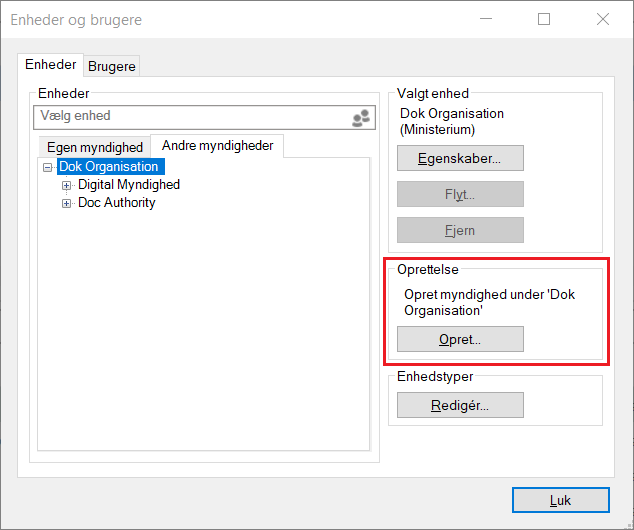Screen dimensions: 634x530
Task: Select Doc Authority in the tree
Action: [x=117, y=203]
